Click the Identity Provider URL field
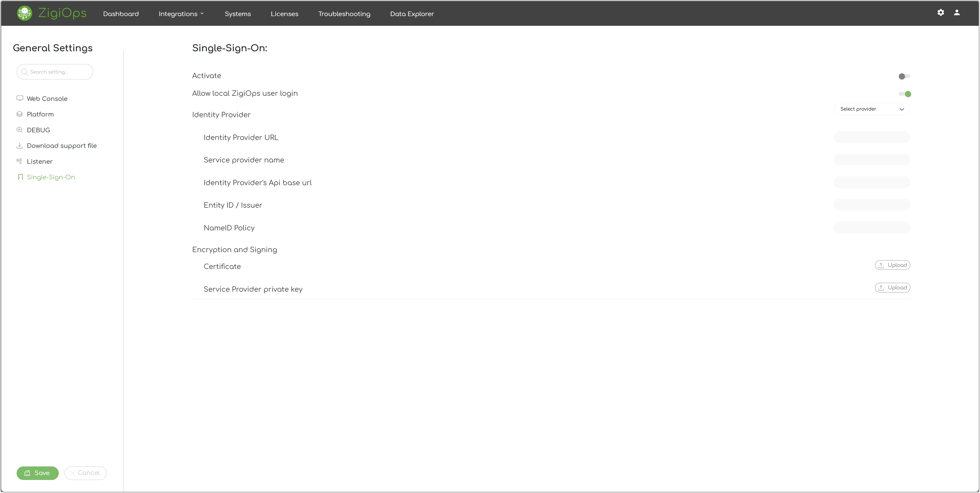The height and width of the screenshot is (493, 980). (871, 137)
